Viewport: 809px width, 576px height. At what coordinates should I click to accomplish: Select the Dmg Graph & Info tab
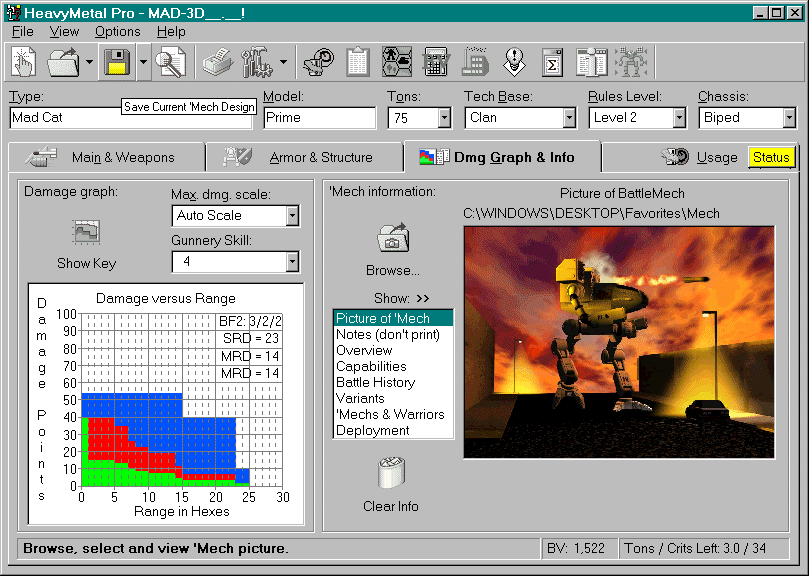tap(503, 157)
